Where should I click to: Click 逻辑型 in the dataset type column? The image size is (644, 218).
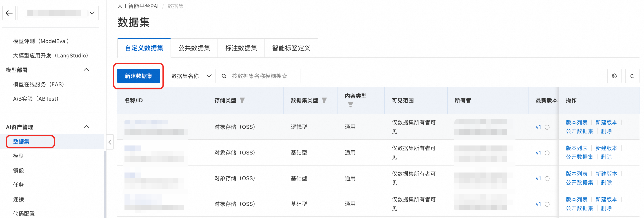click(299, 127)
